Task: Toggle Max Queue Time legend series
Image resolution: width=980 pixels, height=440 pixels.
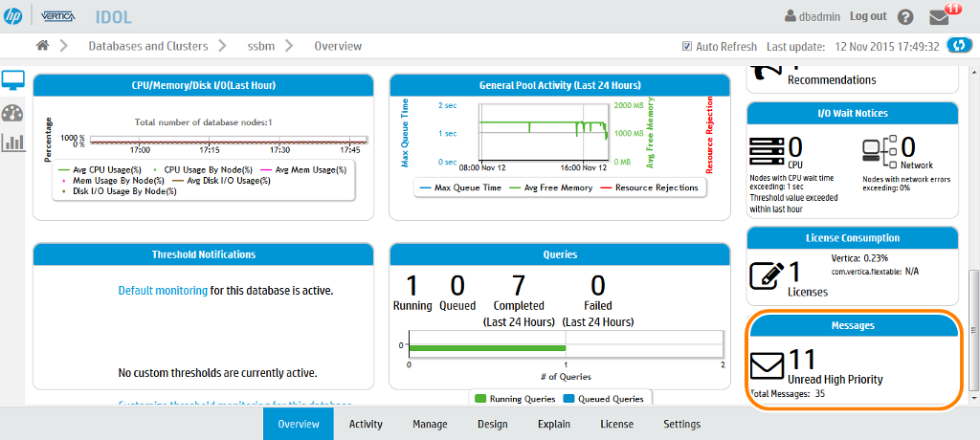Action: 459,187
